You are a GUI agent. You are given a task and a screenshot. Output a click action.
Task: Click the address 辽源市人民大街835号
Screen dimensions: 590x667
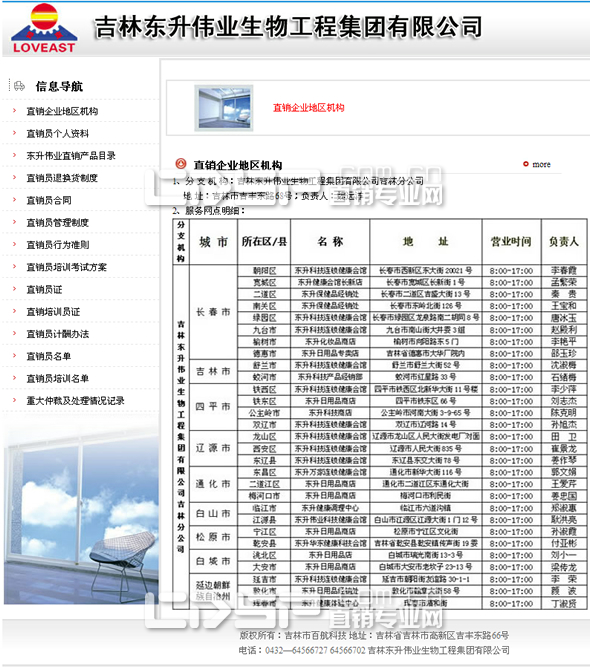click(426, 448)
